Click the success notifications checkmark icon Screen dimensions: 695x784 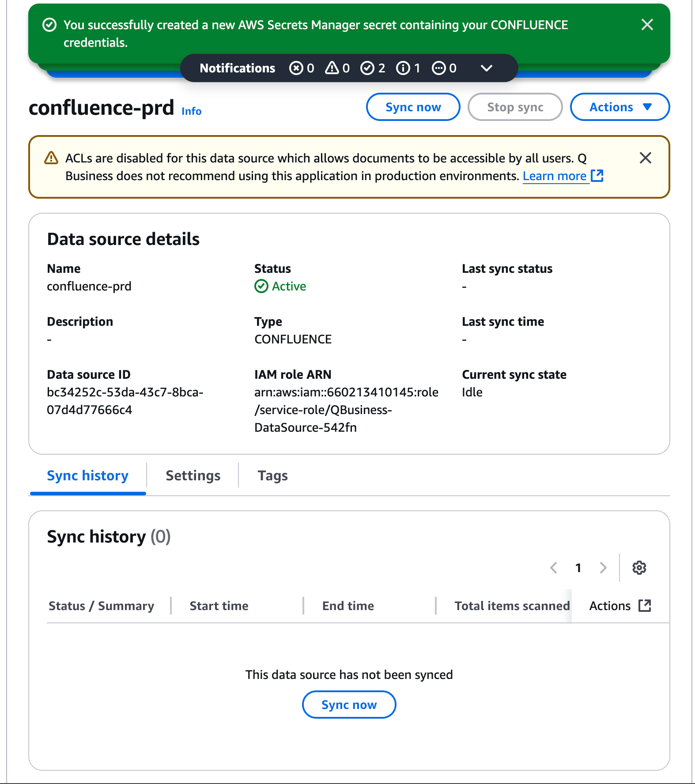[367, 68]
